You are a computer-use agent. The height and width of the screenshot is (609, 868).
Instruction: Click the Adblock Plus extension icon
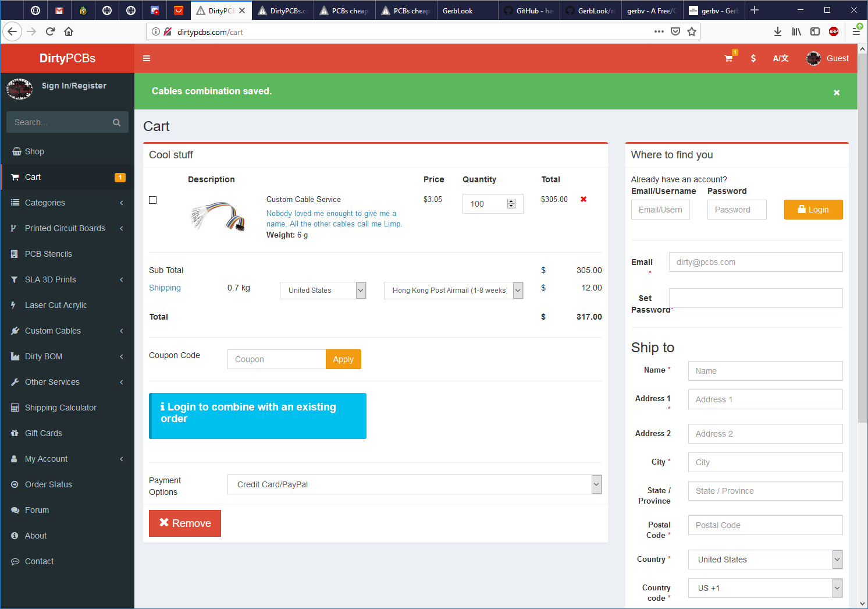(x=834, y=31)
